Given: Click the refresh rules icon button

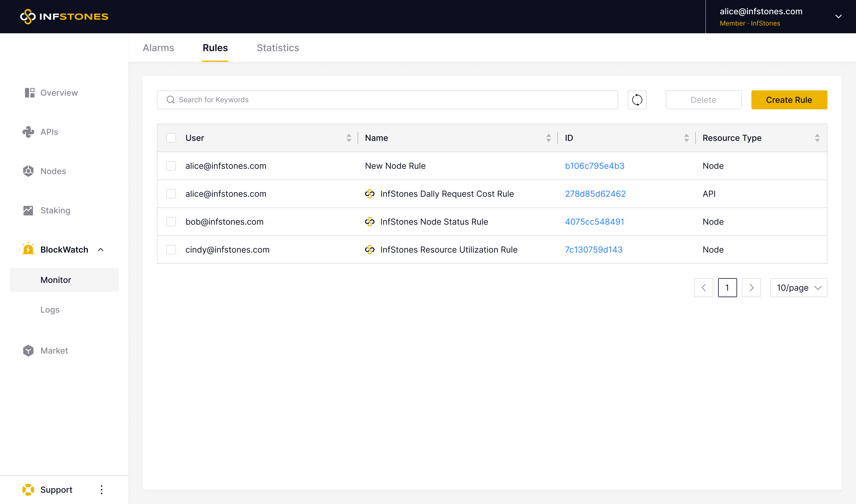Looking at the screenshot, I should pos(637,100).
